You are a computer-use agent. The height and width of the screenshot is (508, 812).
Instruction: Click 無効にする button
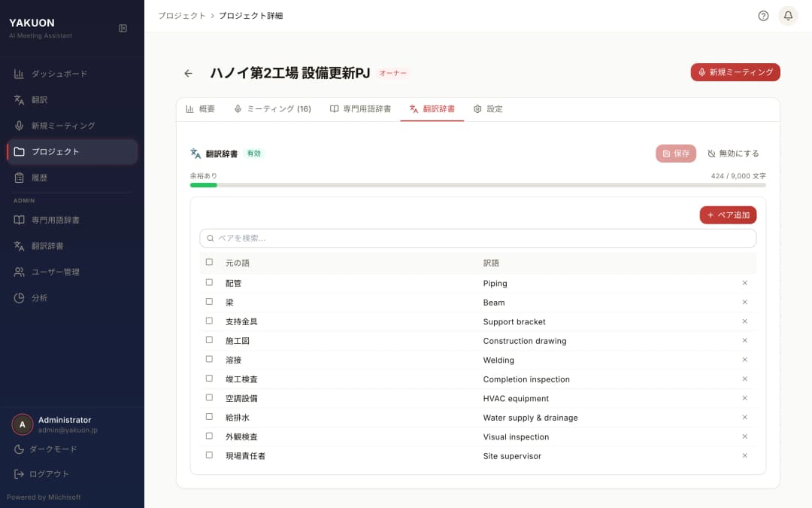pyautogui.click(x=733, y=154)
